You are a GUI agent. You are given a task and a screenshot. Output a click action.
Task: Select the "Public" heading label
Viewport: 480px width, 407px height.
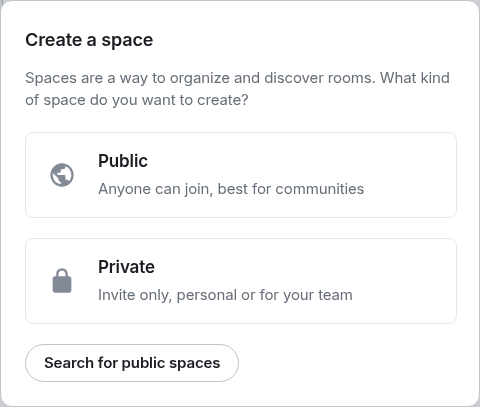(x=123, y=161)
